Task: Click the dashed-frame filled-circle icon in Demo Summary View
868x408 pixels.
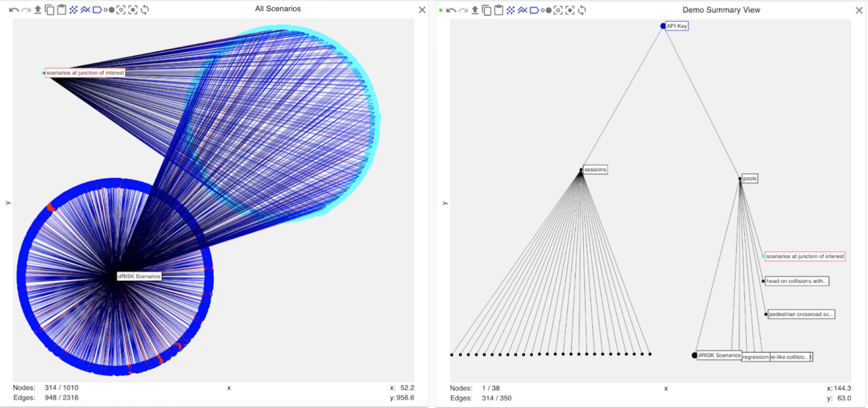Action: (570, 10)
